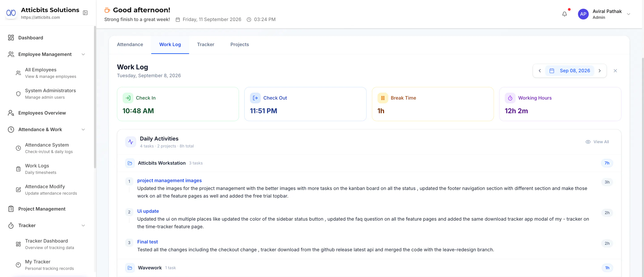Switch to the Tracker tab
This screenshot has width=644, height=277.
tap(205, 45)
